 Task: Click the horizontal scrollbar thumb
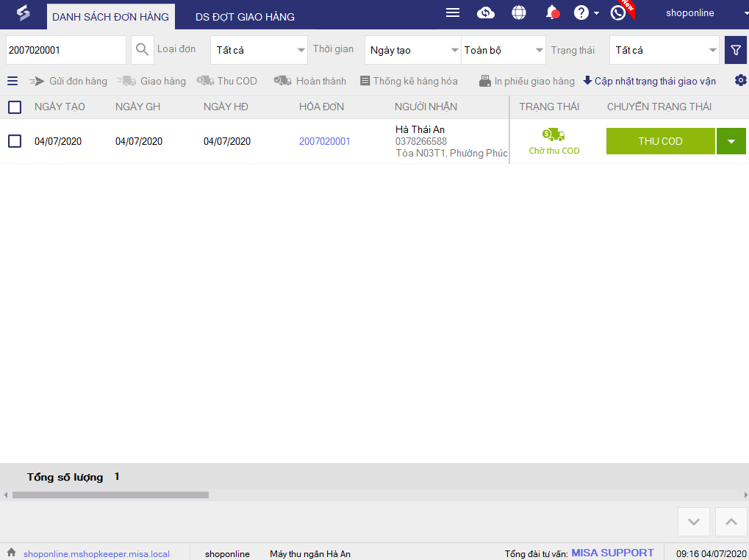click(110, 495)
